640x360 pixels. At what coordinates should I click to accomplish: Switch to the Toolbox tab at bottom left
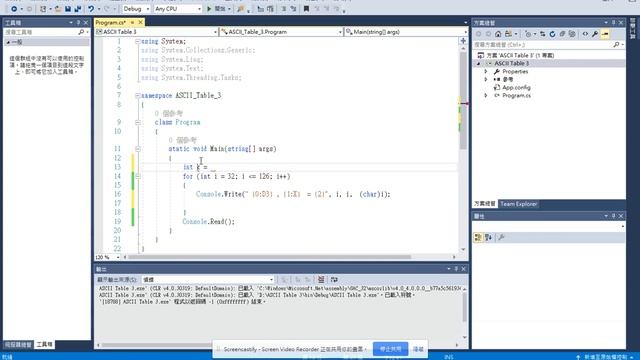tap(44, 344)
